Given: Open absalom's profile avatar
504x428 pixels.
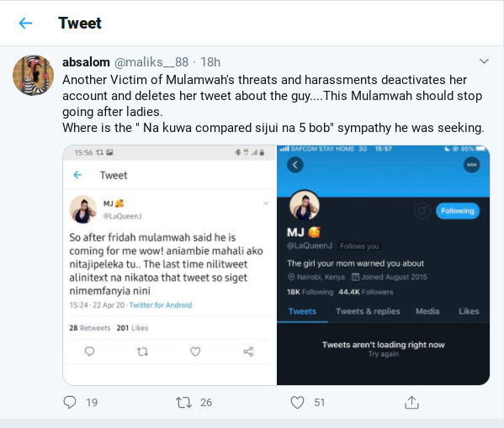Looking at the screenshot, I should click(x=33, y=75).
